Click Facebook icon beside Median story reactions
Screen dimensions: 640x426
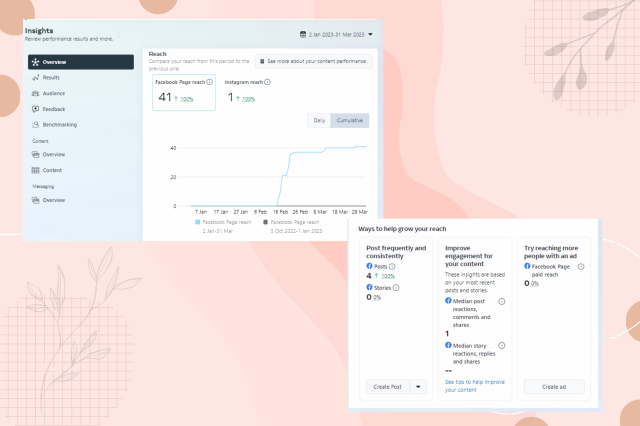(x=448, y=345)
